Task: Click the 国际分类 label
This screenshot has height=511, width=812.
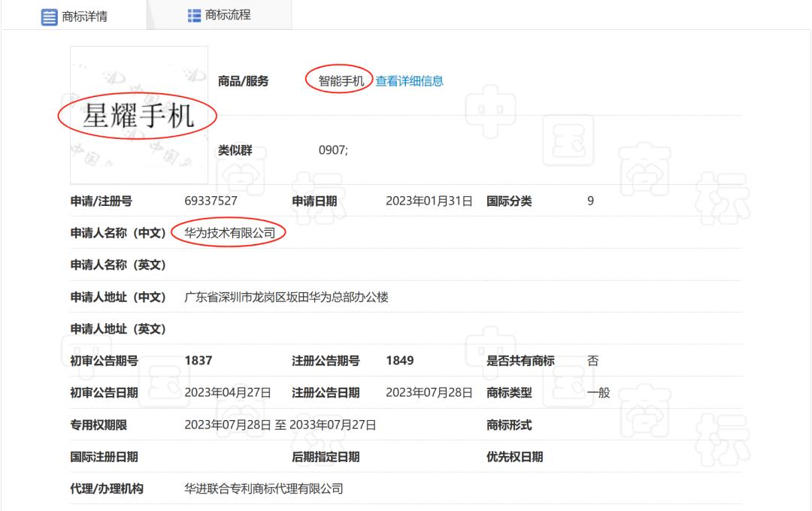Action: click(509, 201)
